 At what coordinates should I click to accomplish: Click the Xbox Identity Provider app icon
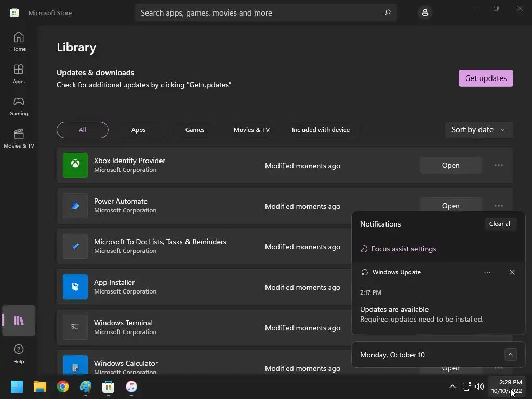pos(75,165)
